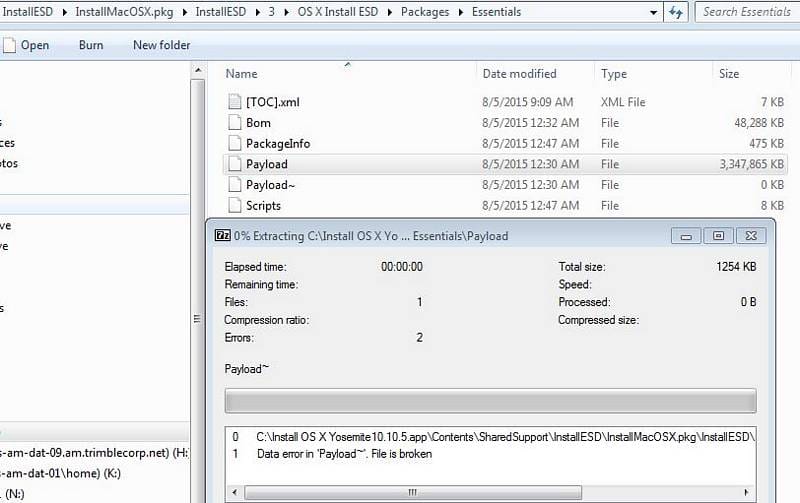Click the refresh icon beside the address bar
800x503 pixels.
677,12
